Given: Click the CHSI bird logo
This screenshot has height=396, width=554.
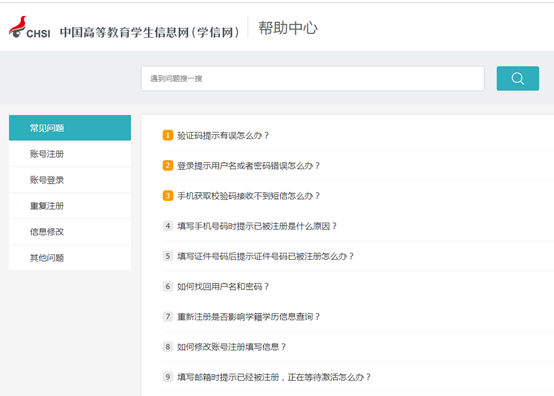Looking at the screenshot, I should [x=29, y=27].
